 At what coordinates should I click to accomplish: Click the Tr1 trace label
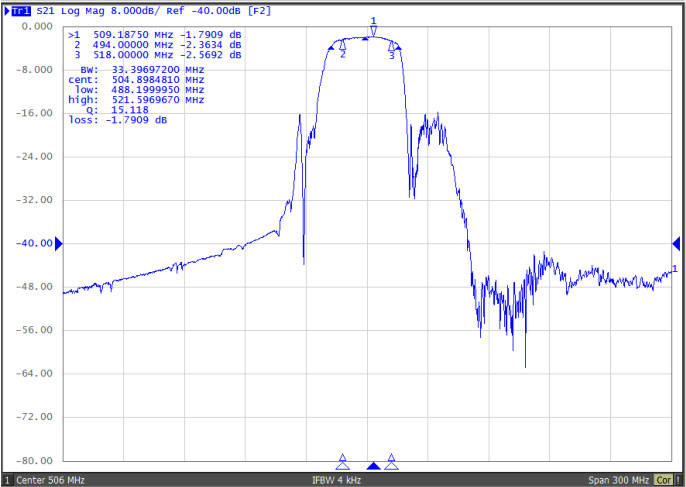[20, 9]
